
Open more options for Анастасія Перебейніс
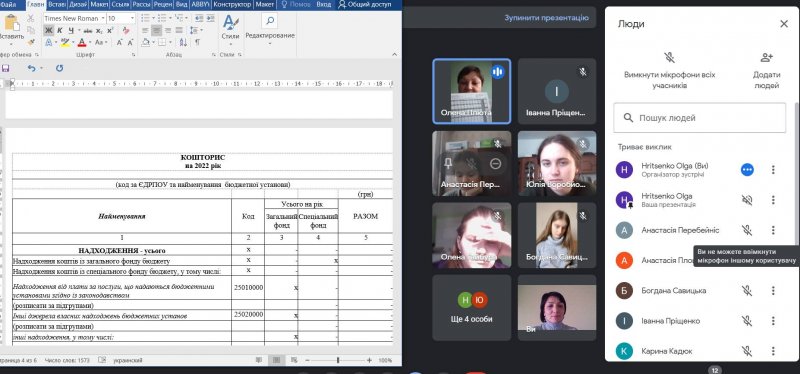coord(773,231)
